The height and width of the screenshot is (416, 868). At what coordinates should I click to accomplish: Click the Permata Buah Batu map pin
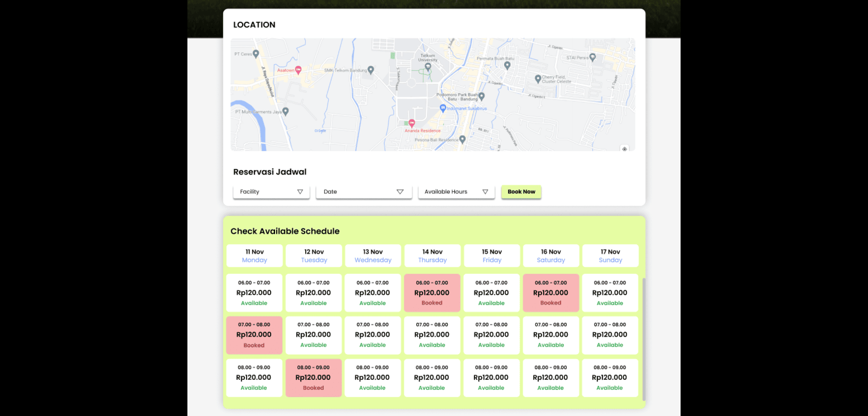coord(507,66)
